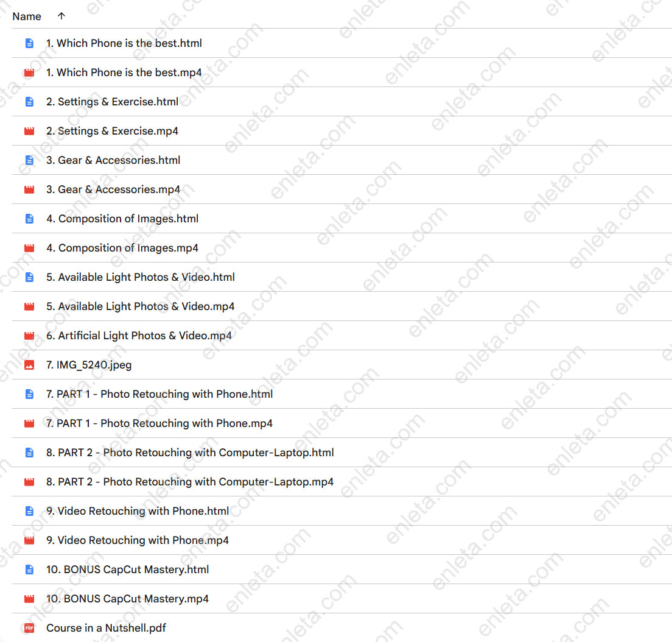This screenshot has height=642, width=672.
Task: Select the 7. IMG_5240.jpeg file name
Action: point(89,365)
